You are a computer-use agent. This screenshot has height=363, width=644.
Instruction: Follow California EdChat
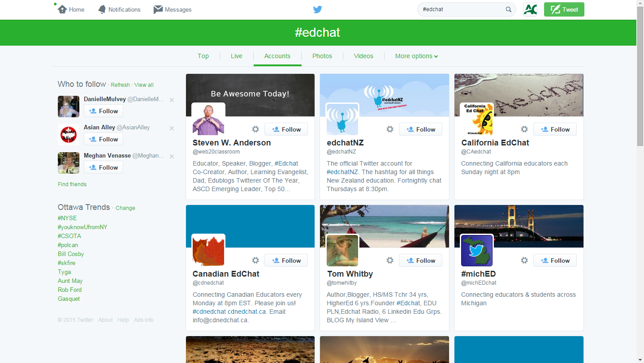tap(555, 129)
